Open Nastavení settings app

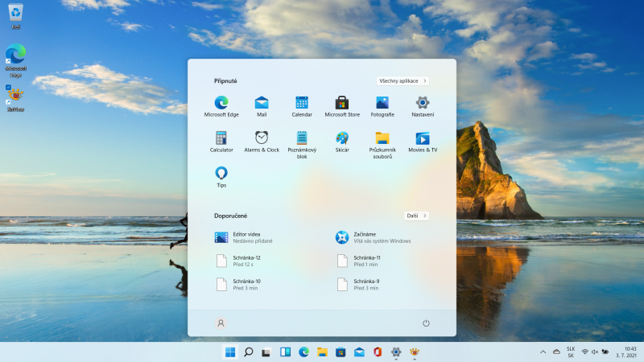[x=423, y=106]
